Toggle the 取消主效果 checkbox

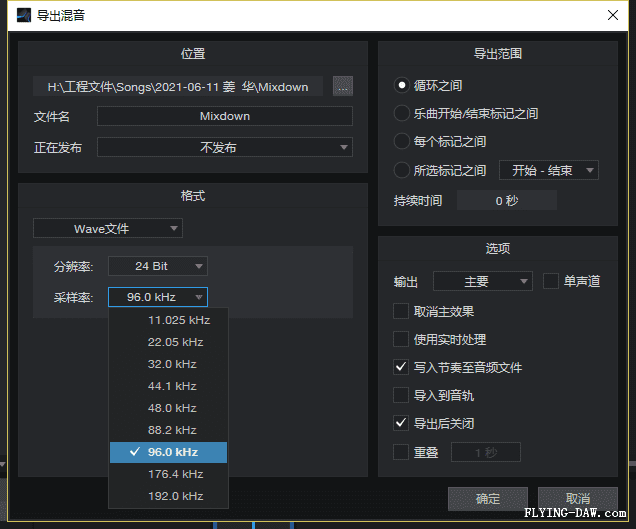point(402,311)
